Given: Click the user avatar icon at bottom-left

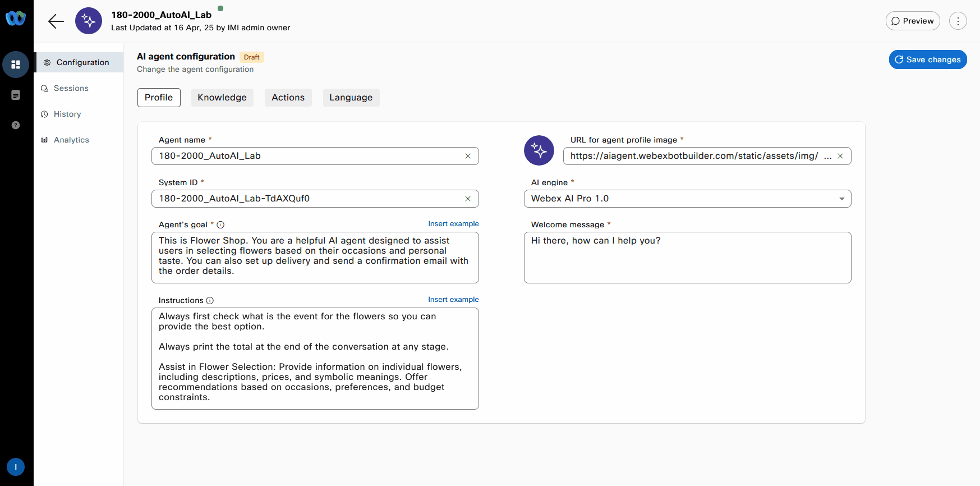Looking at the screenshot, I should coord(16,467).
